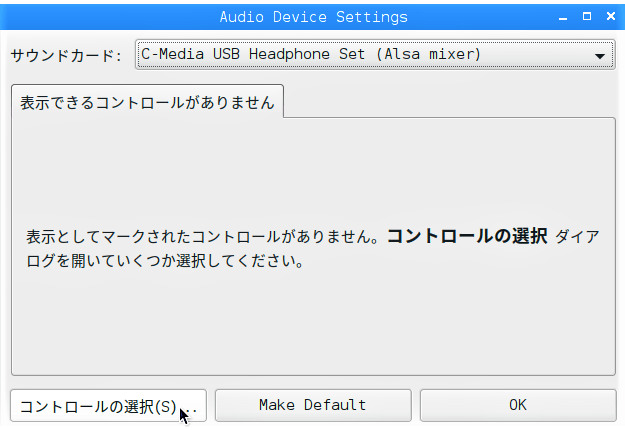
Task: Maximize the Audio Device Settings window
Action: click(x=587, y=16)
